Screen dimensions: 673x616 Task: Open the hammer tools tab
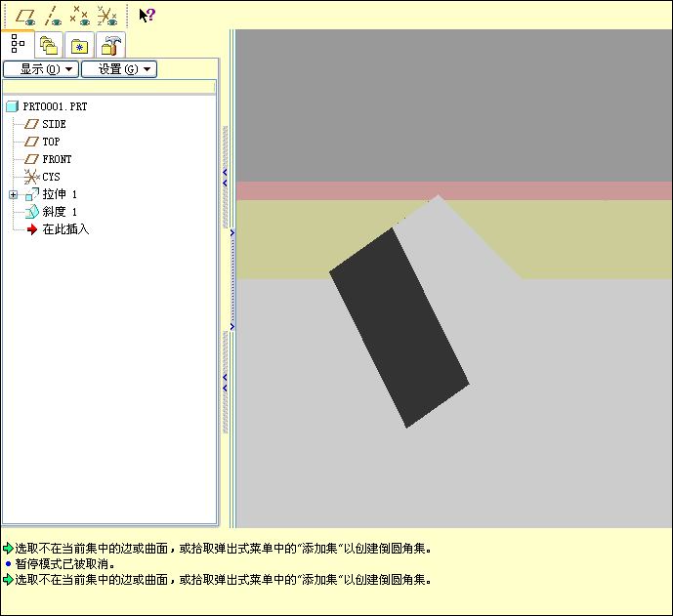(110, 45)
